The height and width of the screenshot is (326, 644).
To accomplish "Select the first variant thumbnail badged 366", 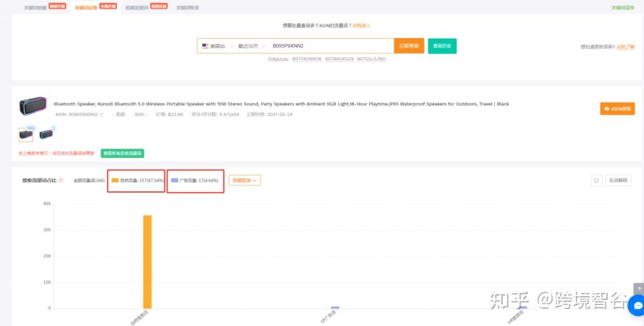I will pos(26,135).
